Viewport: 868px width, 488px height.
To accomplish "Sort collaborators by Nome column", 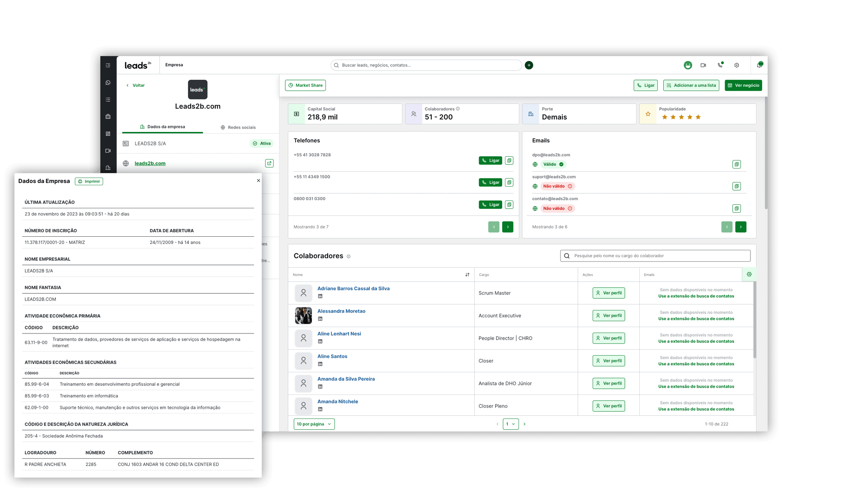I will click(x=467, y=275).
